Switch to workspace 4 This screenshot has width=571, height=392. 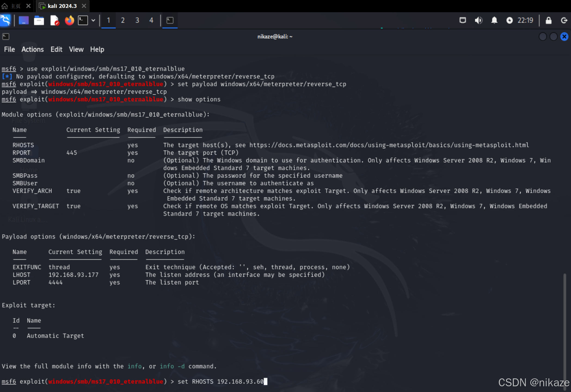(151, 20)
